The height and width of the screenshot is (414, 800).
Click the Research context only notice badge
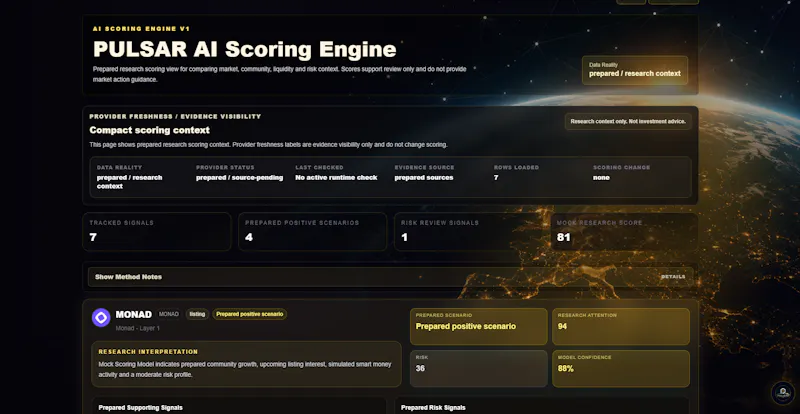coord(628,121)
